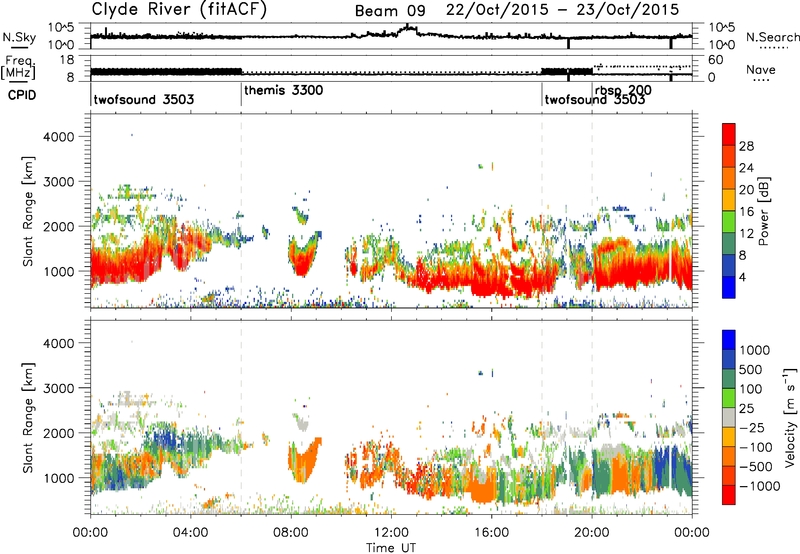Click the '18' frequency axis tick label
This screenshot has width=800, height=554.
point(68,60)
